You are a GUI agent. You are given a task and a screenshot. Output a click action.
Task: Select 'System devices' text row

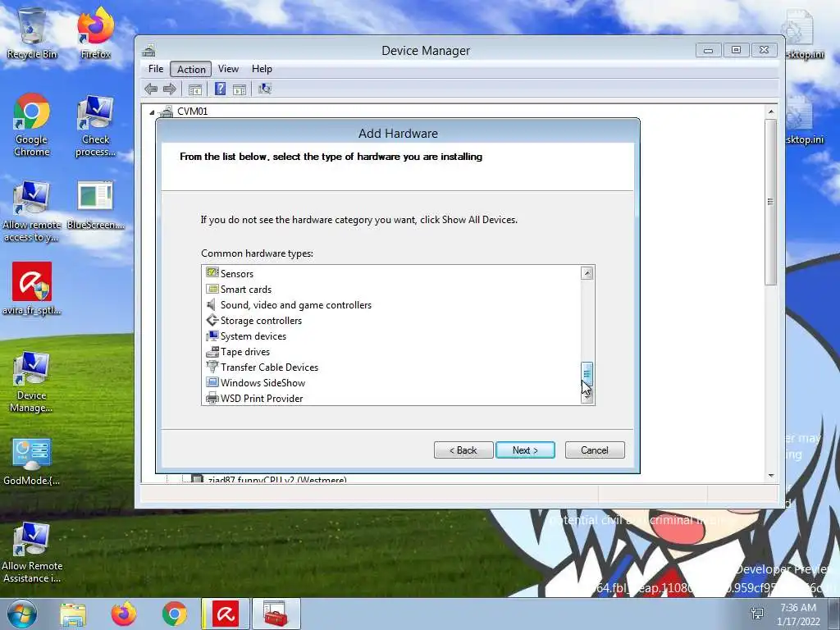253,336
